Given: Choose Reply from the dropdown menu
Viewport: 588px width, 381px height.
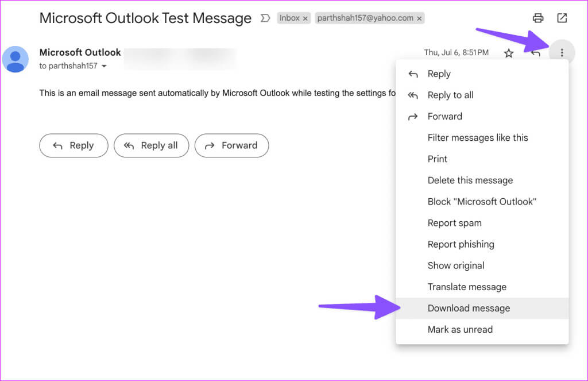Looking at the screenshot, I should click(482, 74).
